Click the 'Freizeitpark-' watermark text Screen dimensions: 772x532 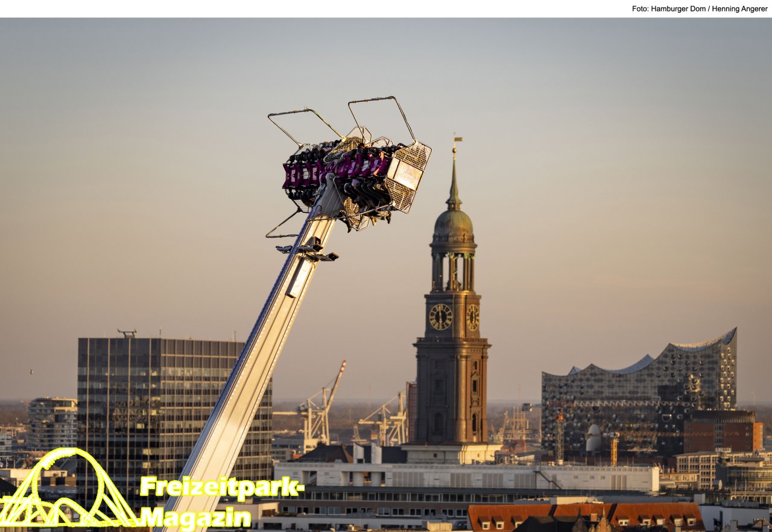(221, 487)
